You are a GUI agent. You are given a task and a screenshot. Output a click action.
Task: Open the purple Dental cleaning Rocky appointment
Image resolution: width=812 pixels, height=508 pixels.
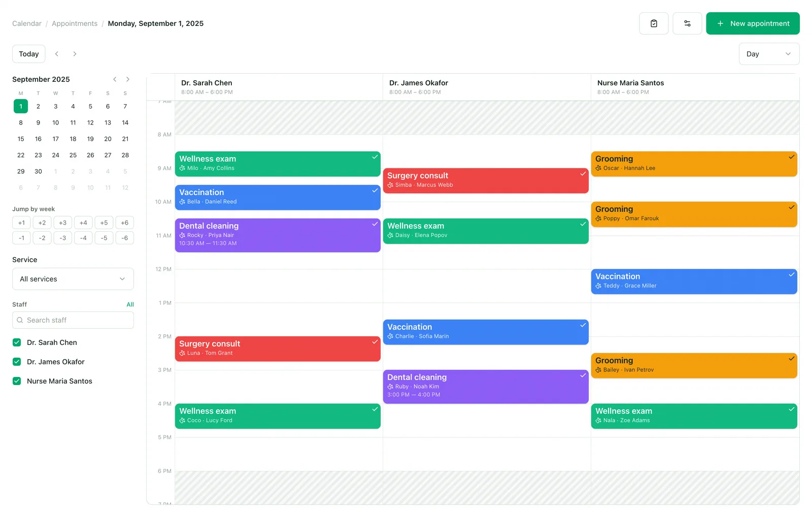coord(278,235)
